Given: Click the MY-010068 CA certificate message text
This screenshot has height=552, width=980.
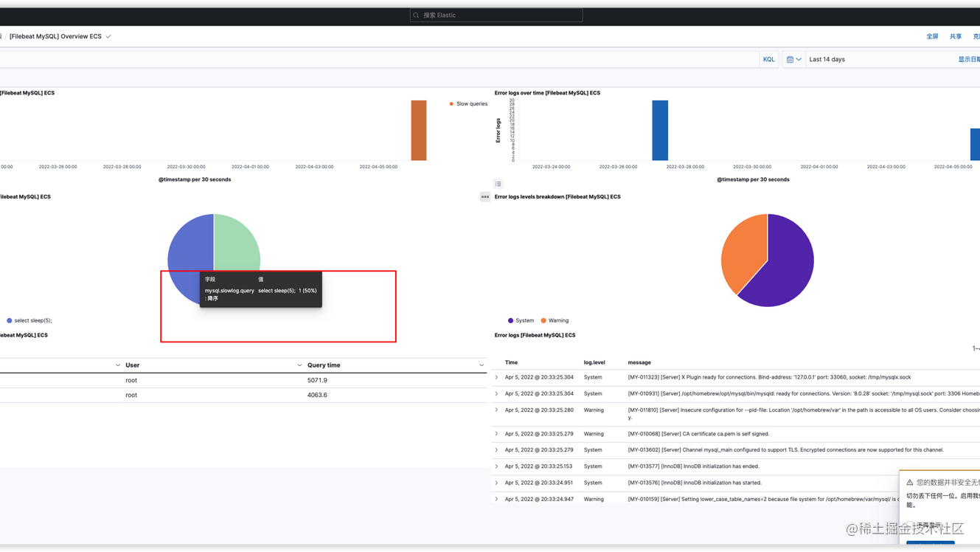Looking at the screenshot, I should (698, 434).
